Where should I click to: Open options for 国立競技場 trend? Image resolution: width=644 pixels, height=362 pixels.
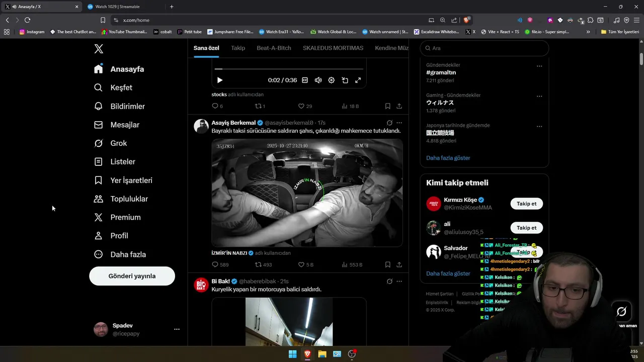[x=539, y=126]
